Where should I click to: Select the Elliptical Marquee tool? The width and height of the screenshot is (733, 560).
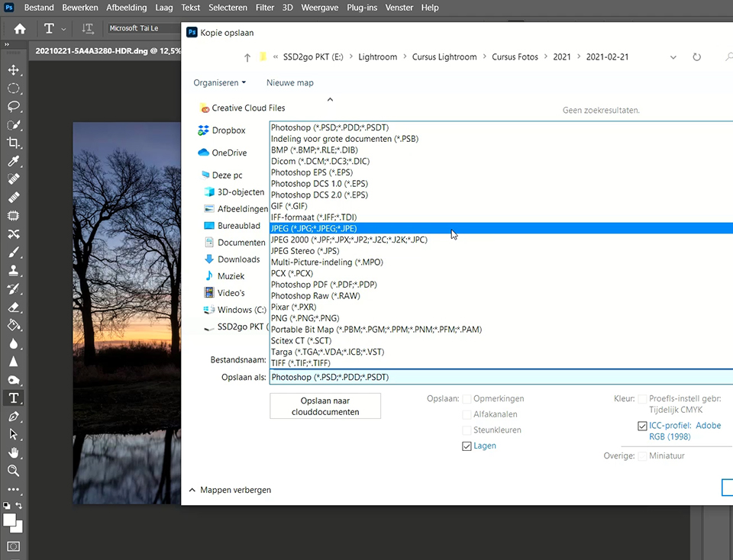tap(14, 89)
